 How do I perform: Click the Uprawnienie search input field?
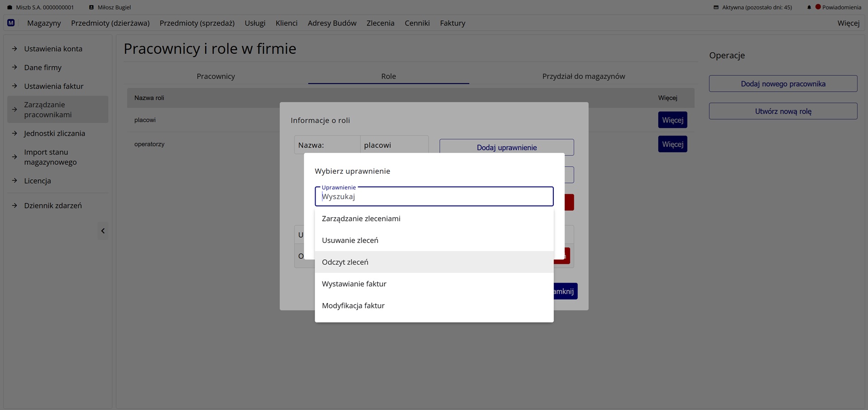pyautogui.click(x=434, y=197)
